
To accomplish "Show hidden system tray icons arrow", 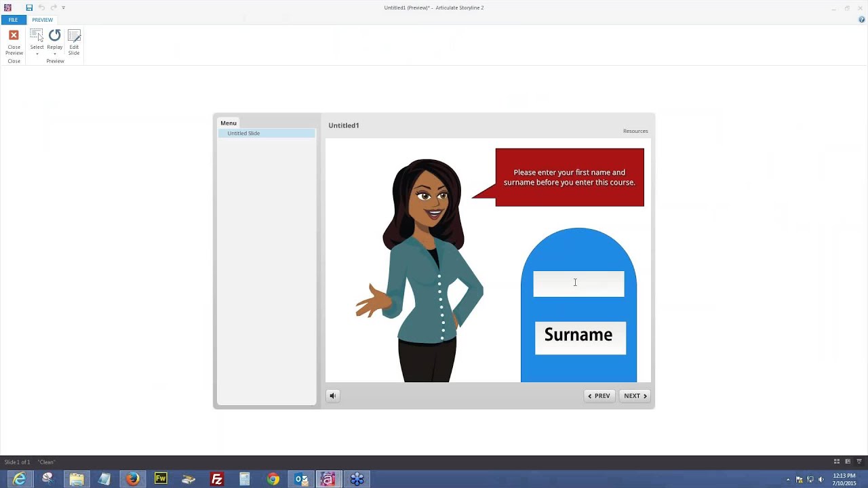I will coord(788,480).
